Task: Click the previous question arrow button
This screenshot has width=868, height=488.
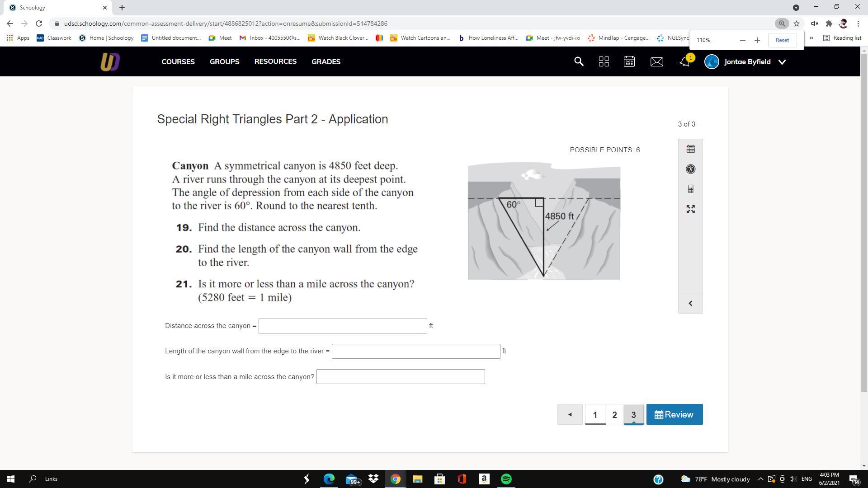Action: [x=570, y=414]
